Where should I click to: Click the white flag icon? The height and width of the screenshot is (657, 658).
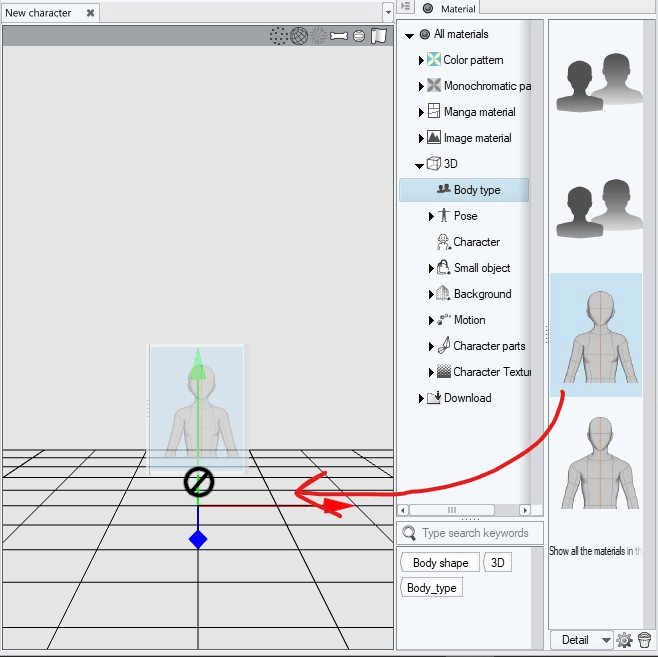(379, 36)
